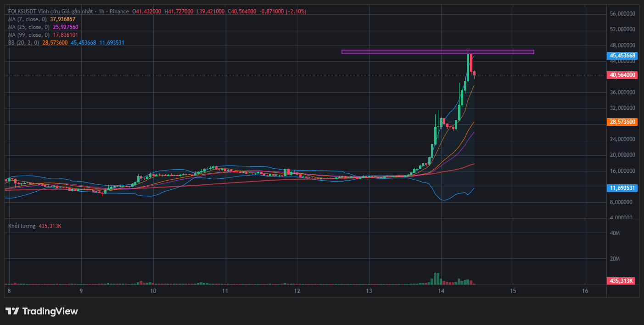Select the purple resistance rectangle drawing
This screenshot has height=325, width=644.
point(437,52)
